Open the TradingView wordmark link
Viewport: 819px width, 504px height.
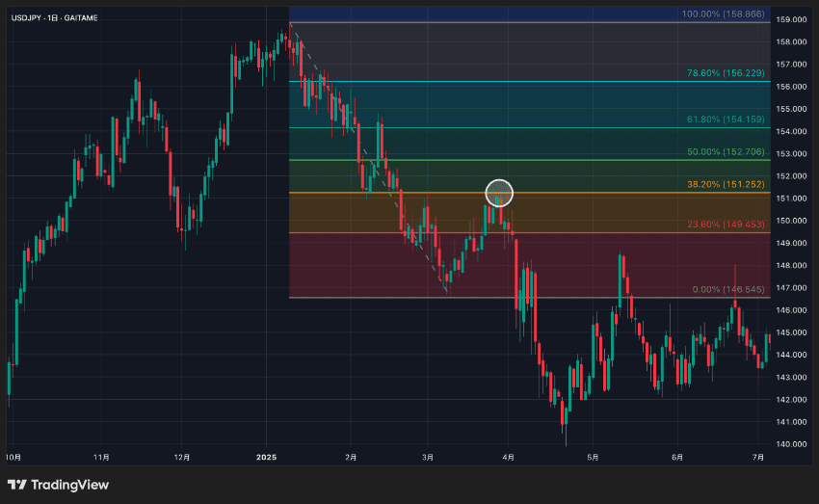click(69, 485)
